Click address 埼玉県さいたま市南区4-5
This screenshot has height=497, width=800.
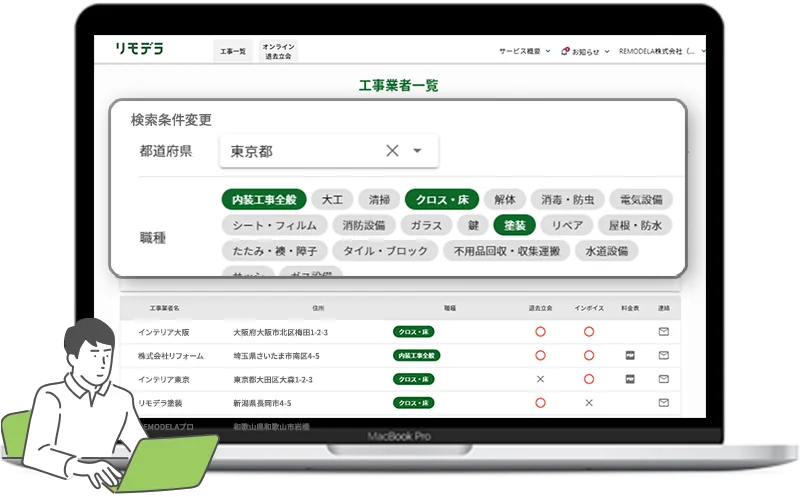[276, 356]
